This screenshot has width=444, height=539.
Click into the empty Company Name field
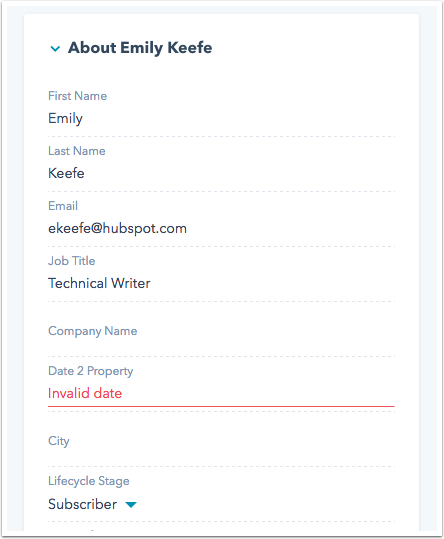pos(221,347)
